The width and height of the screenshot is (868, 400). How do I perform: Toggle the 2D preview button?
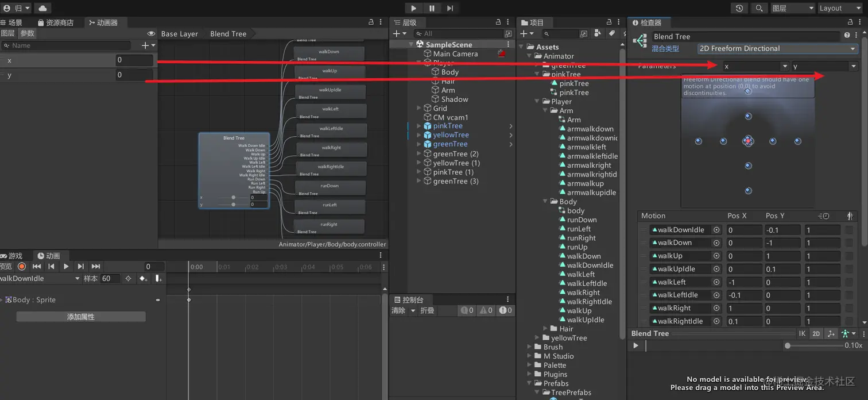click(816, 333)
